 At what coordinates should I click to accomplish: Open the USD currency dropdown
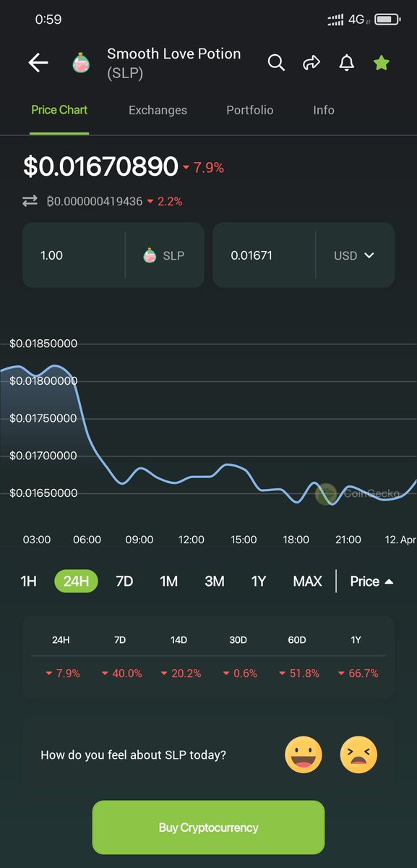point(354,255)
